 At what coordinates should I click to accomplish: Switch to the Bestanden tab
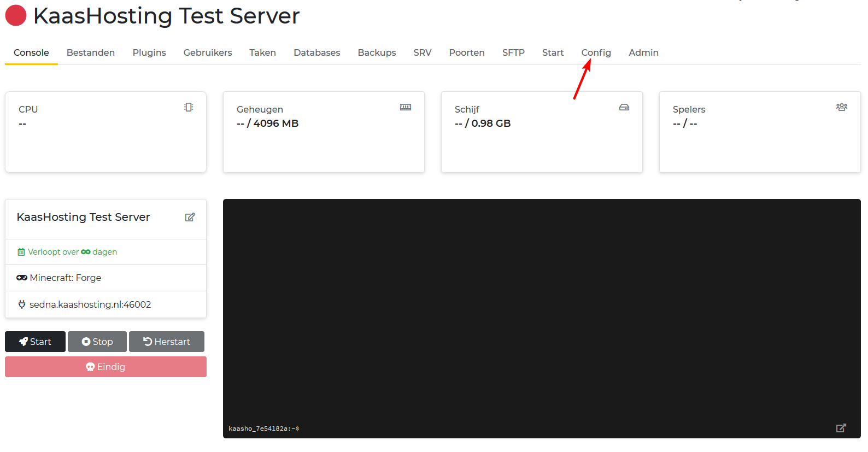pos(91,52)
